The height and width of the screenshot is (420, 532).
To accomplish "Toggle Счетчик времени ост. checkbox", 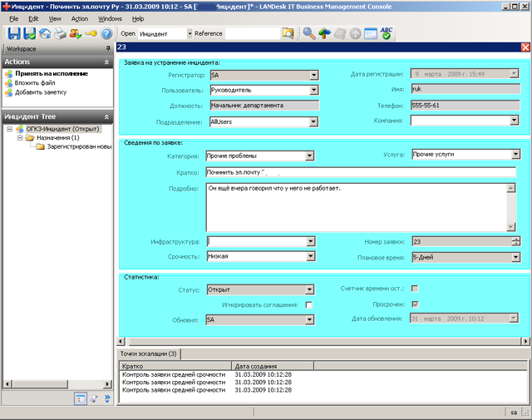I will click(x=415, y=289).
